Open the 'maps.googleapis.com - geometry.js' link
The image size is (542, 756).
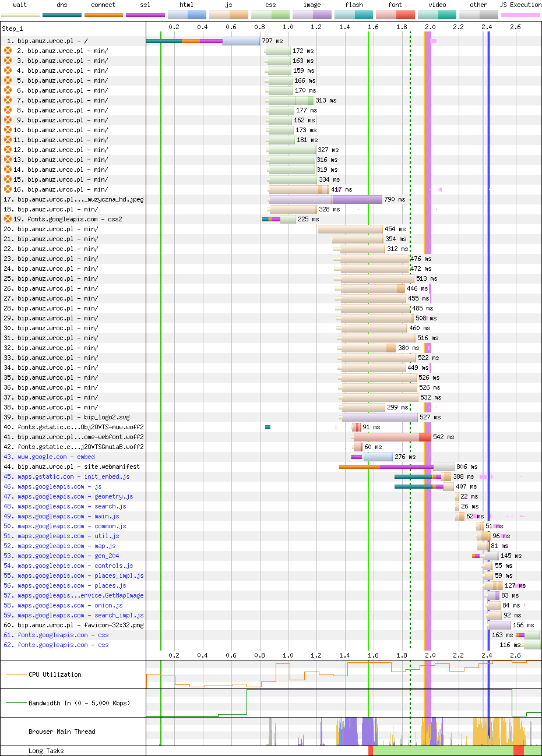68,496
